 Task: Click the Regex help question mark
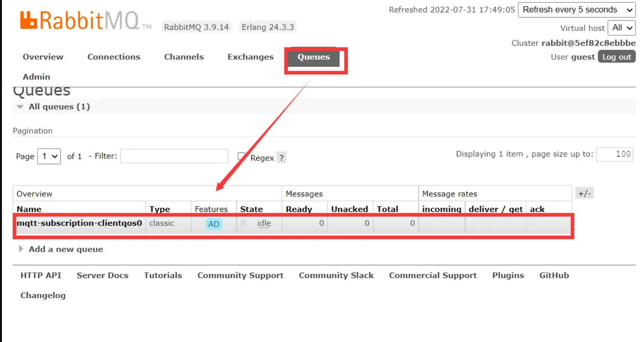pos(281,158)
